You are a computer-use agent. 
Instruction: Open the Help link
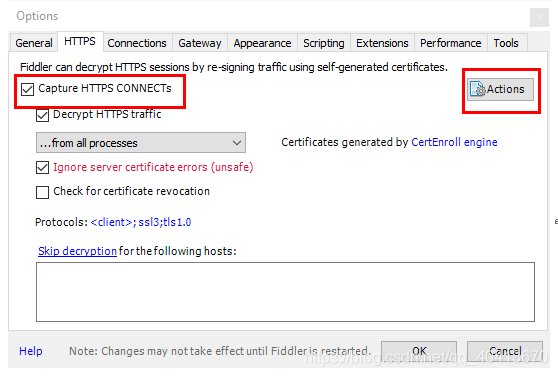click(x=31, y=351)
